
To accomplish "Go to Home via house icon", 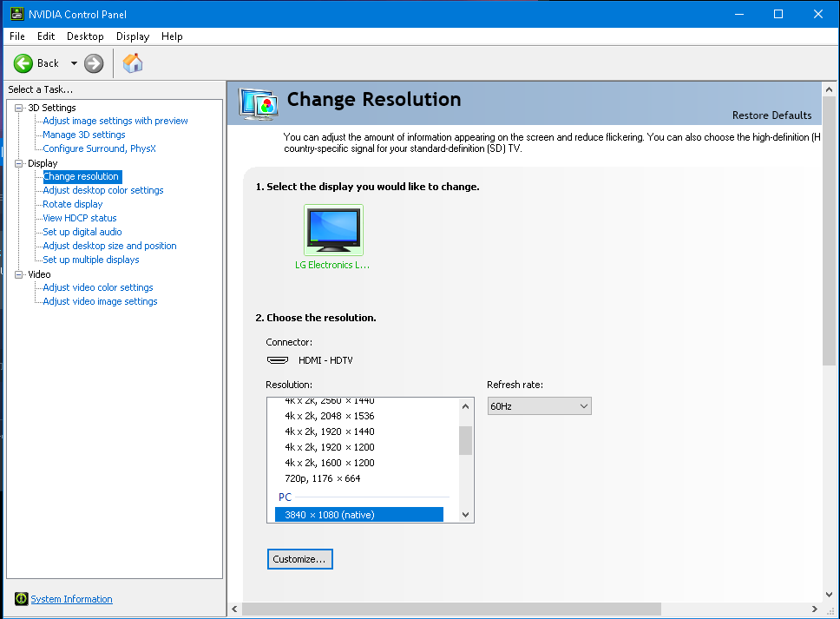I will tap(133, 63).
